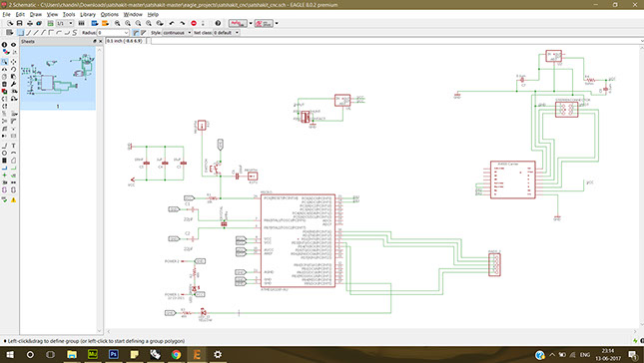644x363 pixels.
Task: Open the Library menu
Action: click(x=88, y=14)
